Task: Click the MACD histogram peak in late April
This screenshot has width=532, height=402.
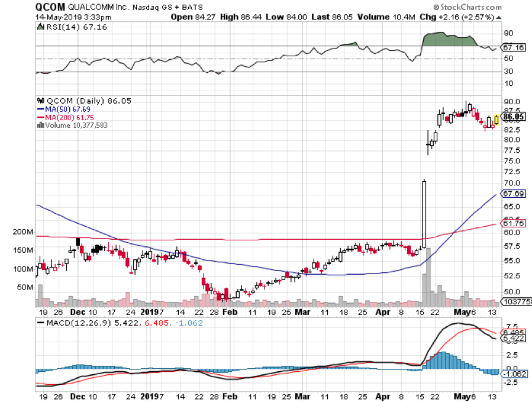Action: (443, 361)
